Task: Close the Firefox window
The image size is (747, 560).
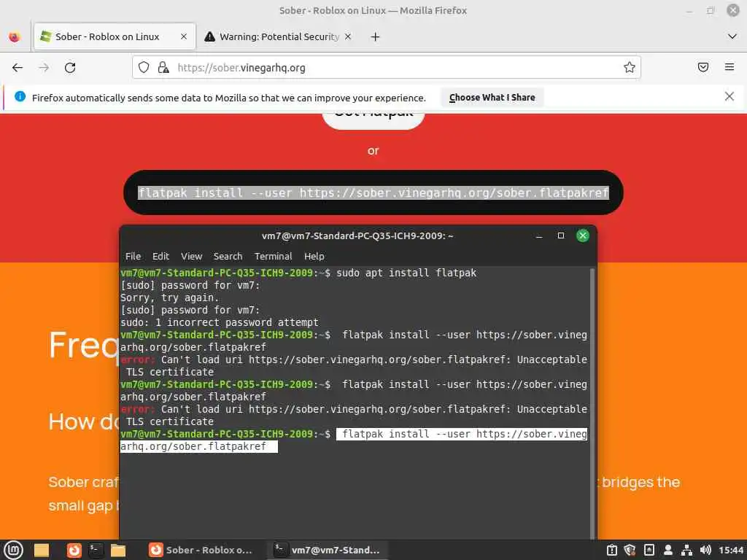Action: 732,10
